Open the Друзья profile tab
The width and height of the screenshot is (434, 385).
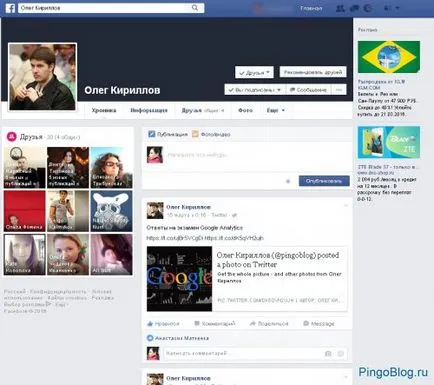203,110
